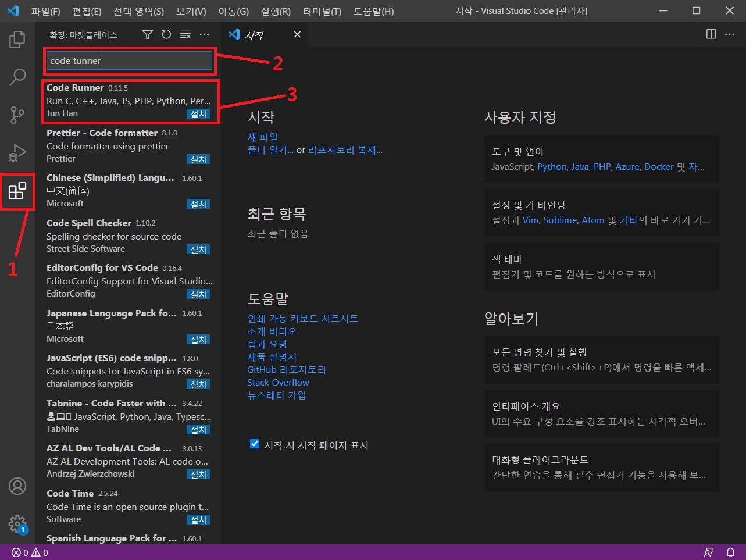Install JavaScript (ES6) code snippets extension

click(x=198, y=384)
